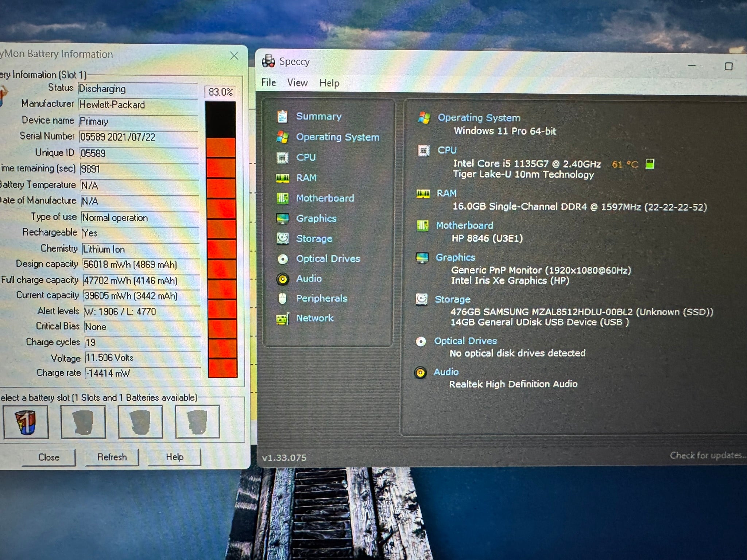Select the CPU chip icon in sidebar
The image size is (747, 560).
point(282,157)
